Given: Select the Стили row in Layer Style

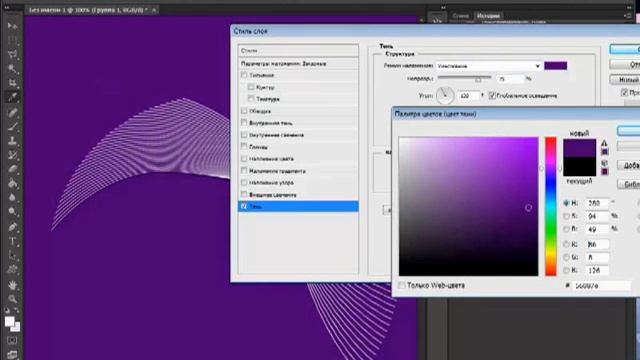Looking at the screenshot, I should [298, 51].
